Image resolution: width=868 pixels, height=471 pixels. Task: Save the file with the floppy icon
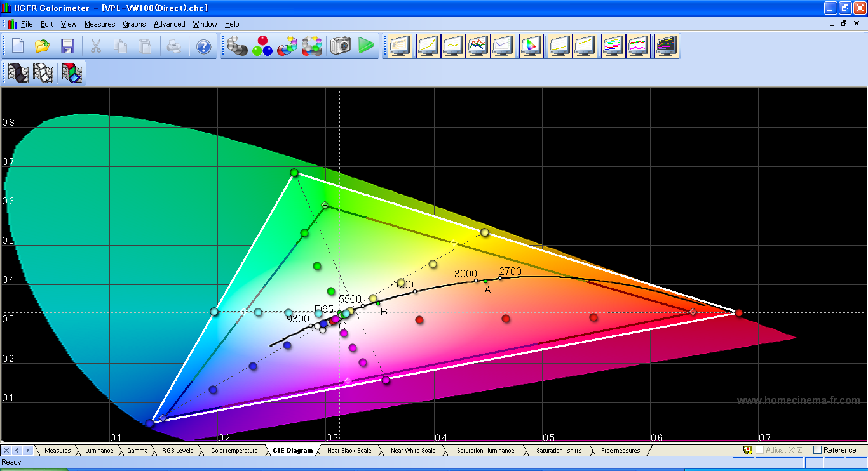(67, 46)
